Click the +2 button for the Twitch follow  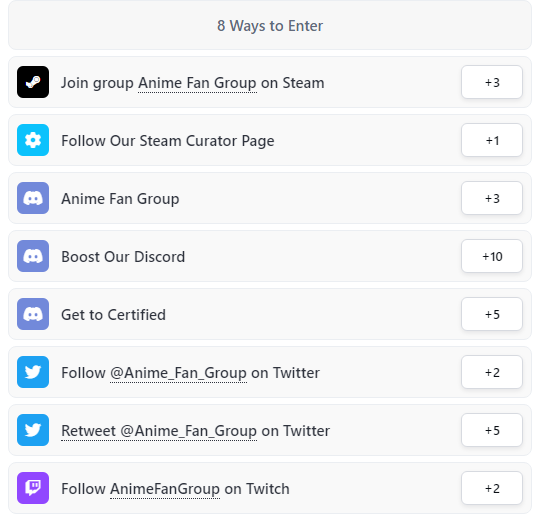[x=492, y=488]
